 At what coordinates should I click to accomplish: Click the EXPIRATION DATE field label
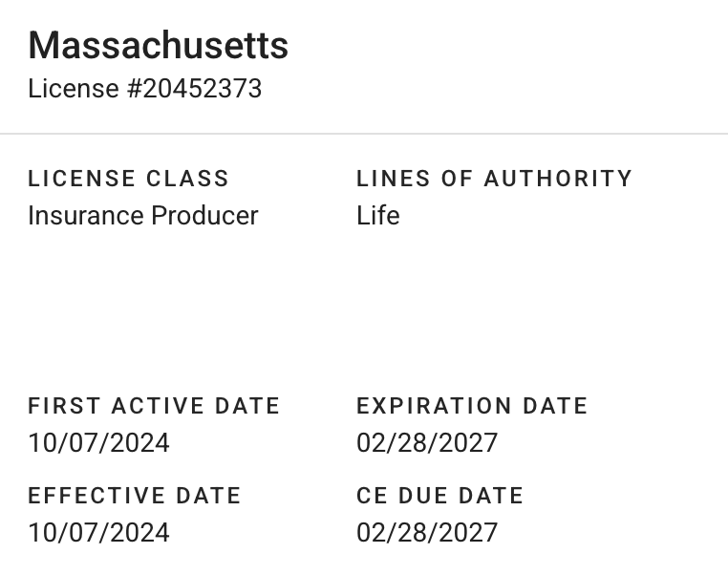pos(472,406)
